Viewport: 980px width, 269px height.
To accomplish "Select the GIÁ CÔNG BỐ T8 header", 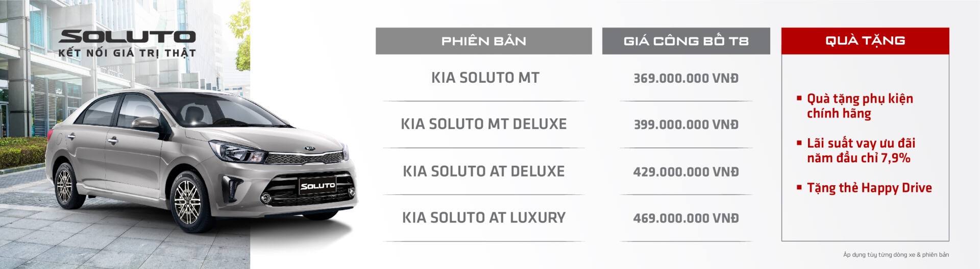I will (x=685, y=41).
